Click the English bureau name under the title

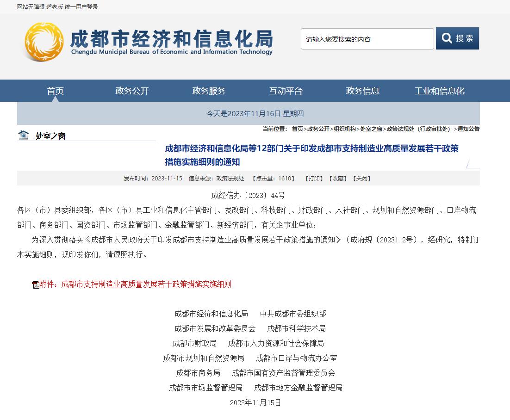pyautogui.click(x=172, y=52)
